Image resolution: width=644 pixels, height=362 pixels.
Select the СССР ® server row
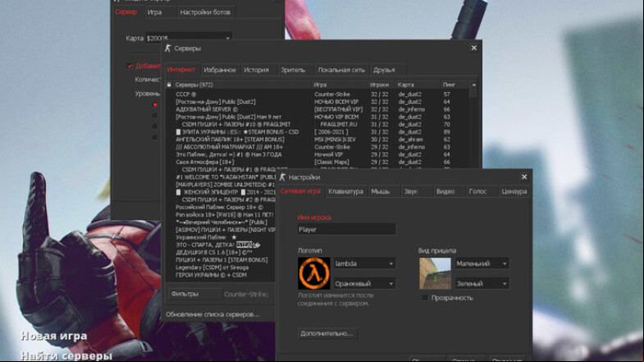click(x=317, y=94)
